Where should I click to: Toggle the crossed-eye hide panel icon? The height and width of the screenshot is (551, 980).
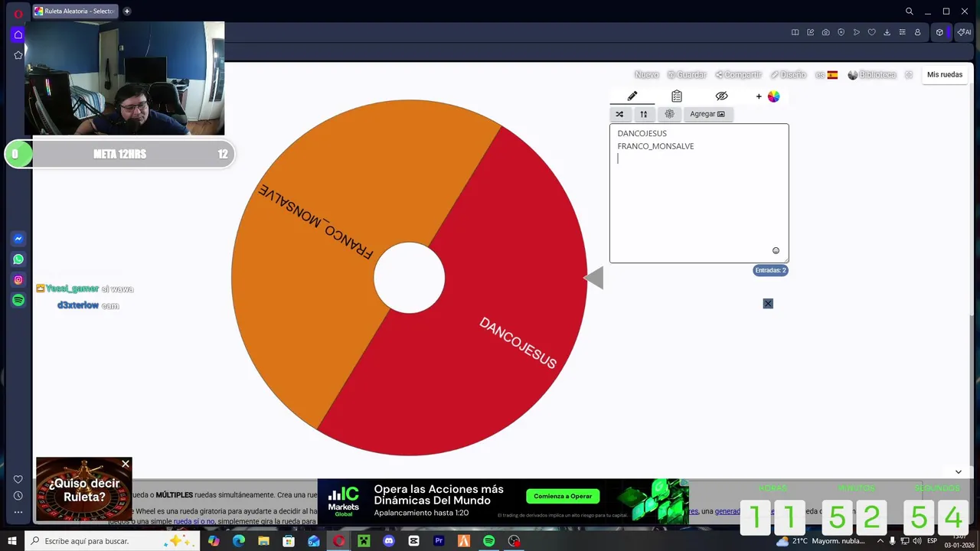click(721, 96)
